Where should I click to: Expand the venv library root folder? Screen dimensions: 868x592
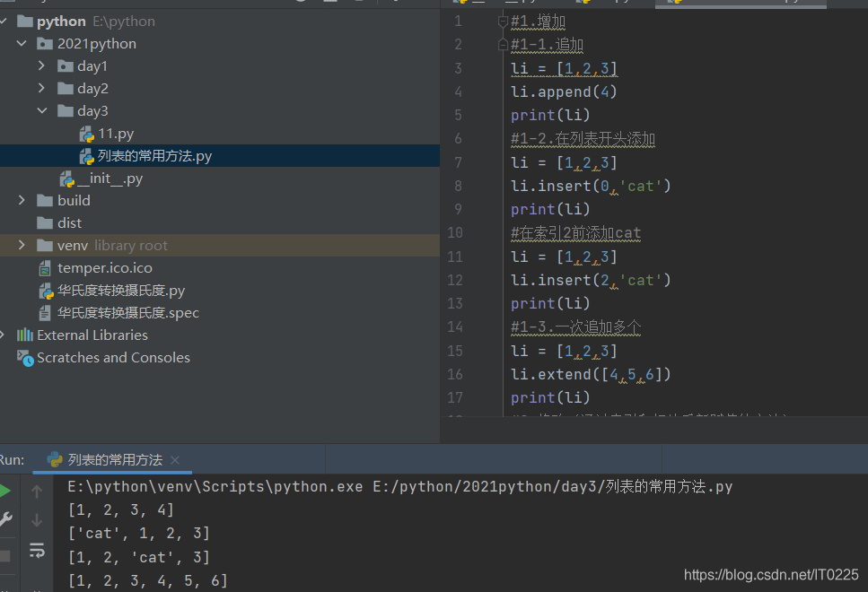click(x=22, y=245)
